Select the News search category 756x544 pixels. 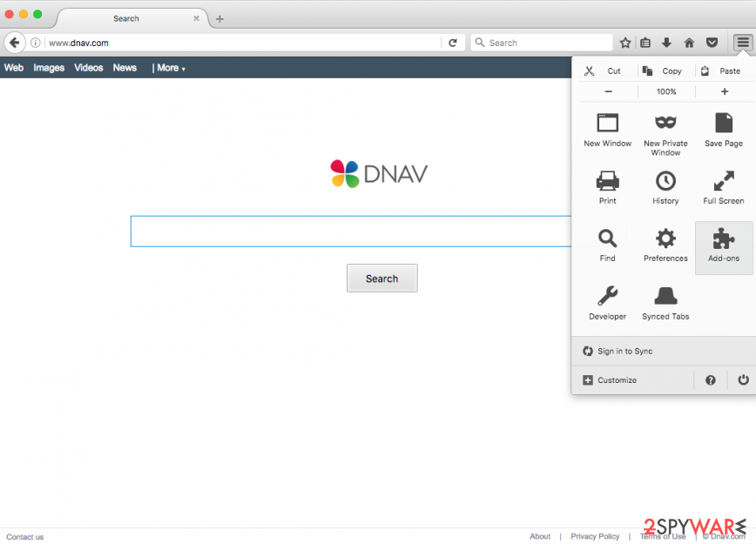point(125,67)
